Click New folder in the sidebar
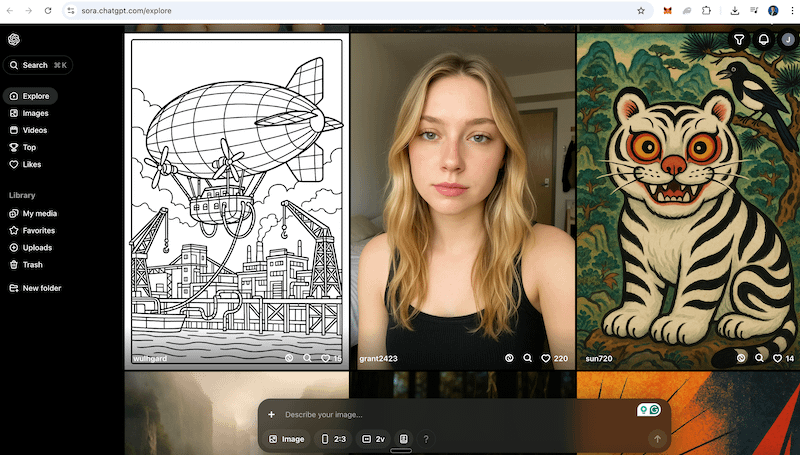800x455 pixels. pos(42,288)
